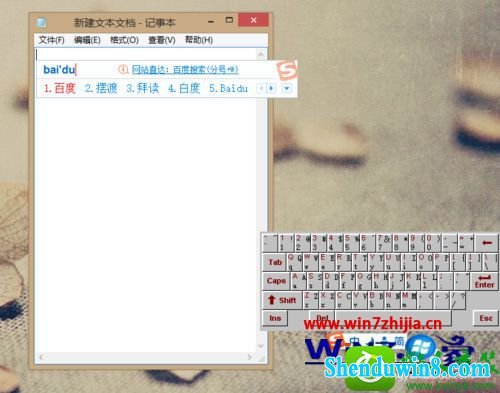Open the 查看(V) menu
Image resolution: width=500 pixels, height=393 pixels.
[162, 40]
